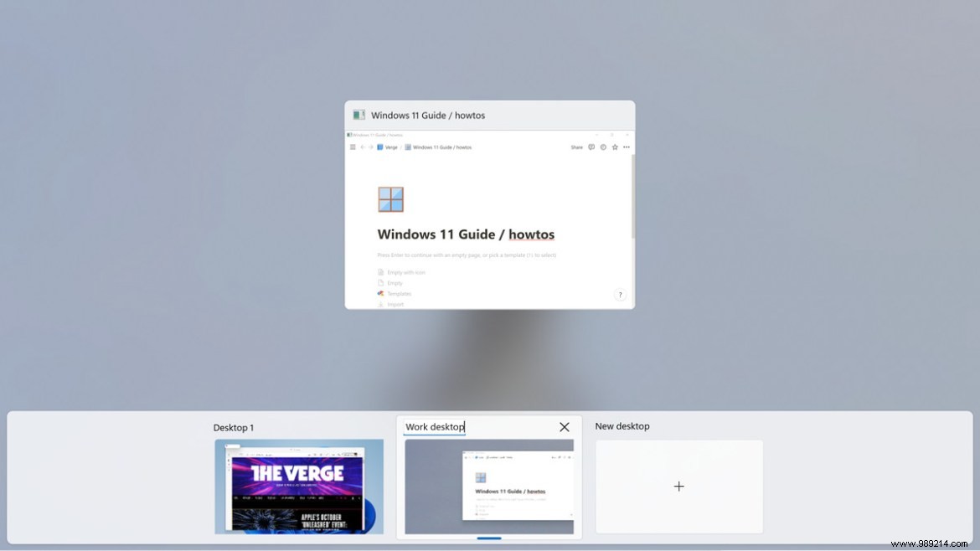Image resolution: width=980 pixels, height=551 pixels.
Task: Switch to Desktop 1 thumbnail
Action: [x=298, y=487]
